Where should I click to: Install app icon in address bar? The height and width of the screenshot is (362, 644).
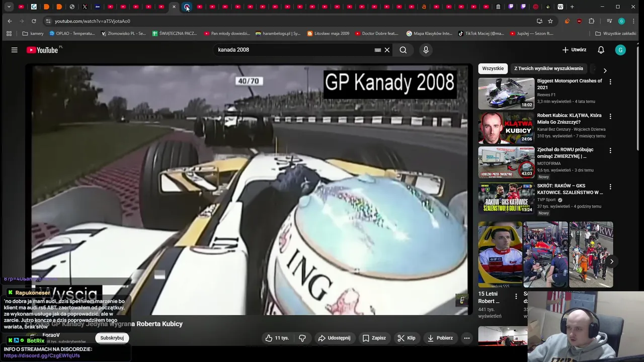539,21
